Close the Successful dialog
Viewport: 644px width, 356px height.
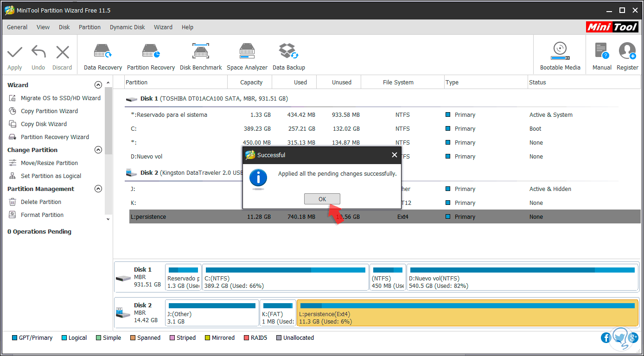tap(395, 155)
